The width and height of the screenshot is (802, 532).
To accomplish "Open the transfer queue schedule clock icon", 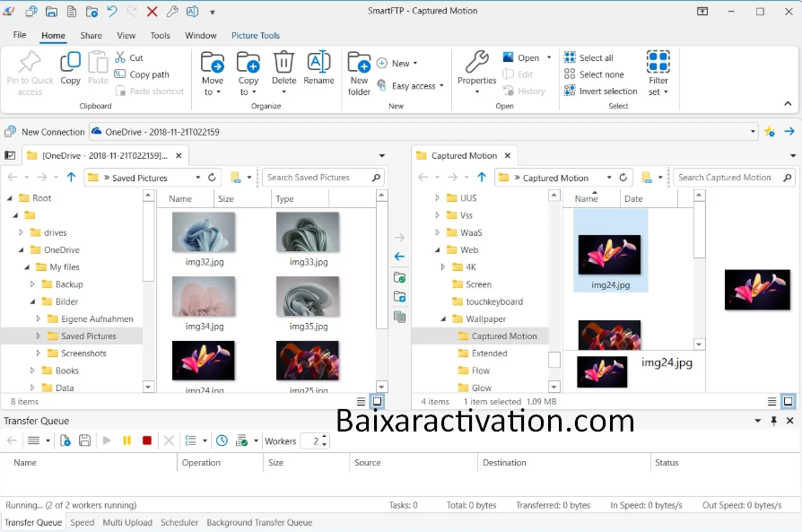I will (x=222, y=440).
